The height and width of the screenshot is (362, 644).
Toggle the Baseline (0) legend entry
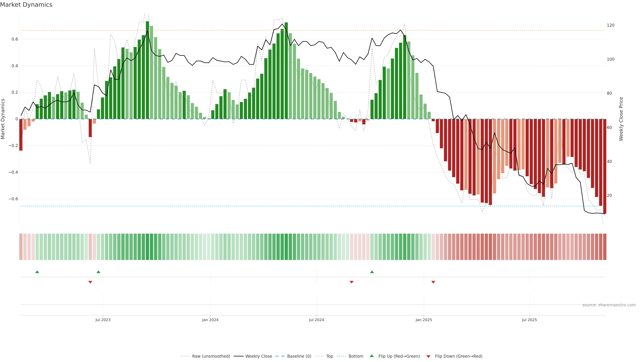coord(299,356)
